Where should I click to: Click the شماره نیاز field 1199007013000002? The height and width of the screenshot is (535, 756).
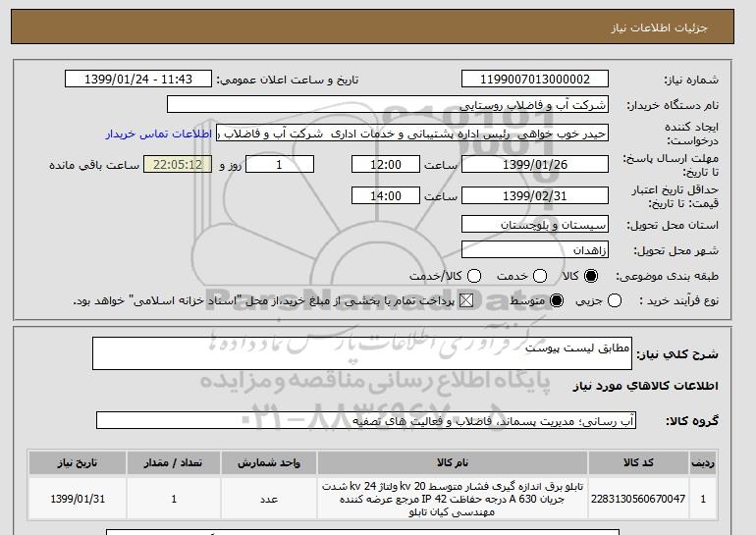click(x=535, y=80)
